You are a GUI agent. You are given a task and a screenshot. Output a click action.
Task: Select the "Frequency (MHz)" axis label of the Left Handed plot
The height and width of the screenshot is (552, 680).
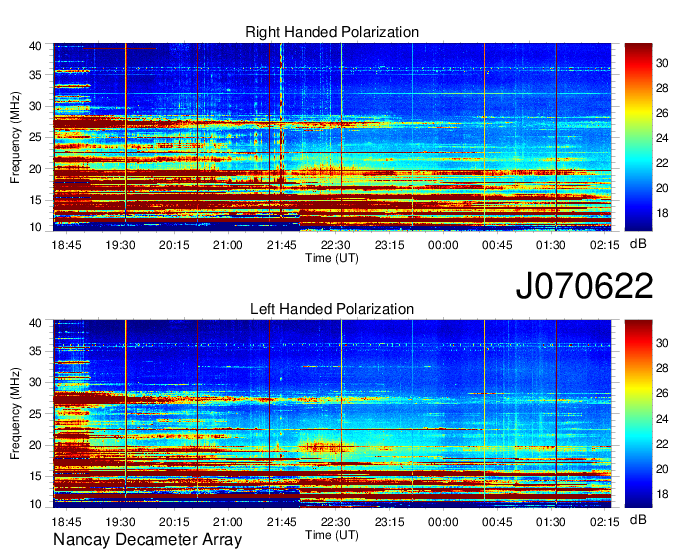(15, 414)
